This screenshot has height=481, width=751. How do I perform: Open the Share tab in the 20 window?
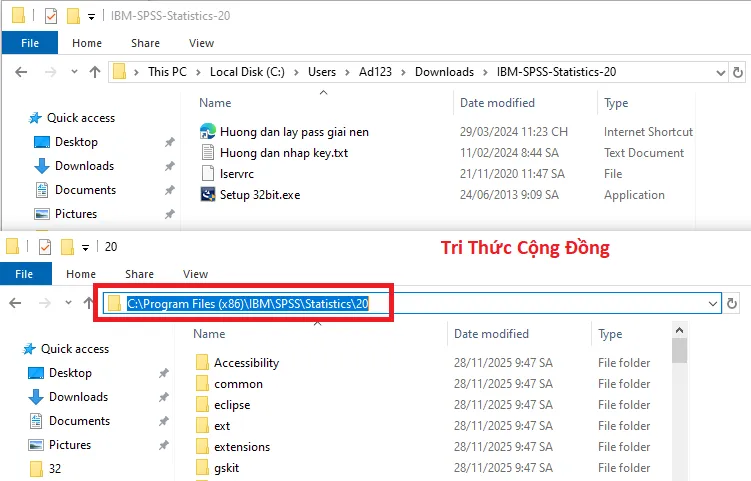point(139,274)
